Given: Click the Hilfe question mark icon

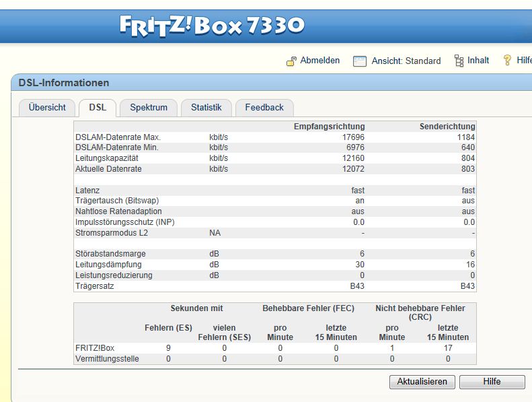Looking at the screenshot, I should [x=507, y=61].
